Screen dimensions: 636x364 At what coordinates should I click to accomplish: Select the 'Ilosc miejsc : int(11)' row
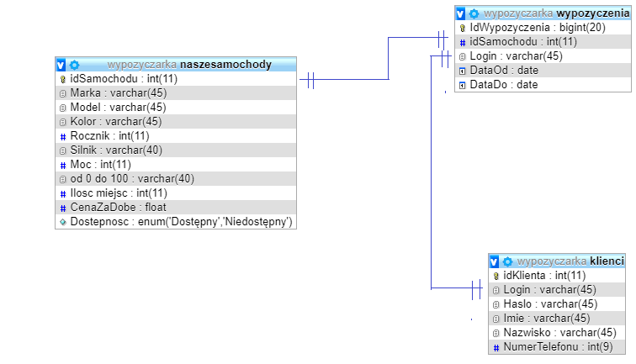176,193
